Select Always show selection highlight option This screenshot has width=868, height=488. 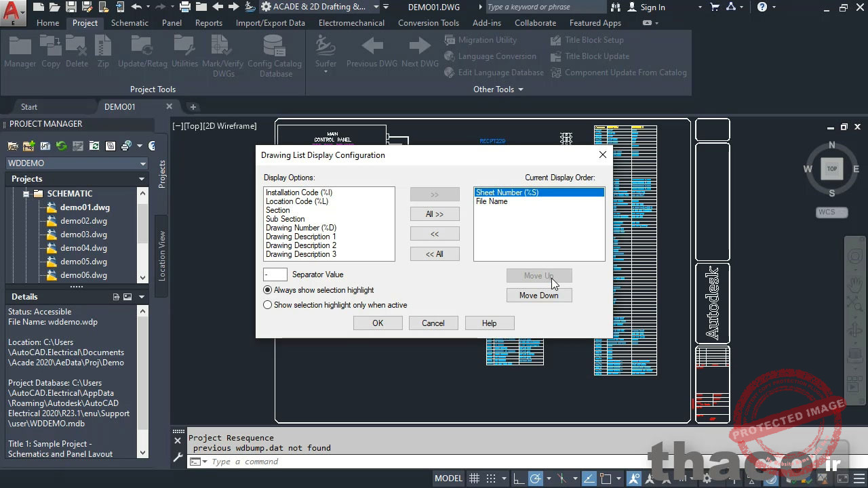[268, 290]
